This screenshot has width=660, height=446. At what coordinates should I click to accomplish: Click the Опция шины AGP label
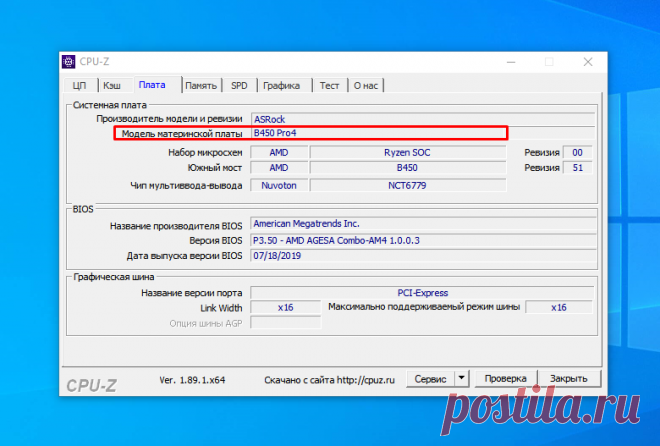206,324
